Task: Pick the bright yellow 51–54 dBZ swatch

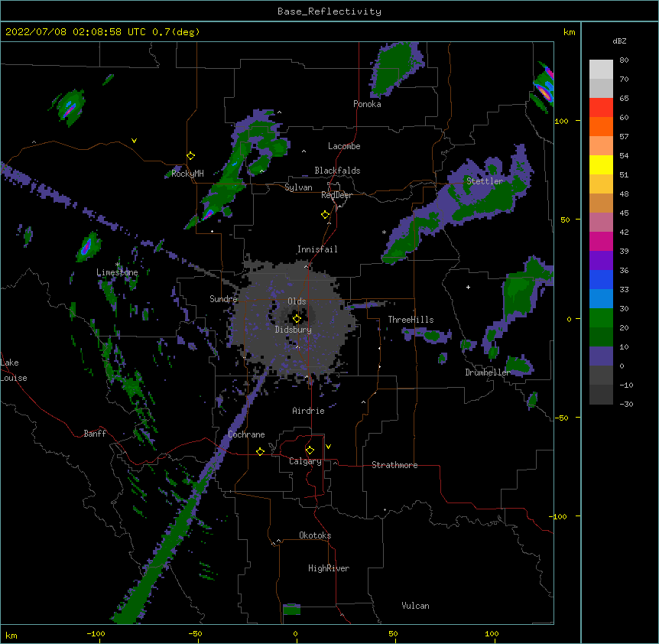Action: (x=601, y=164)
